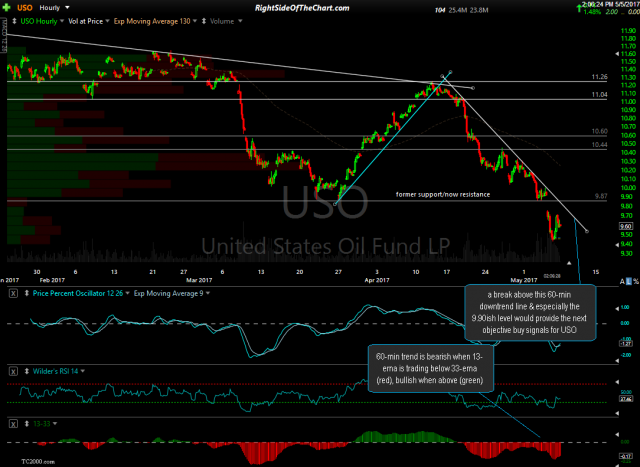Open Price Percent Oscillator 12 26 dropdown
Screen dimensions: 640x467
127,293
